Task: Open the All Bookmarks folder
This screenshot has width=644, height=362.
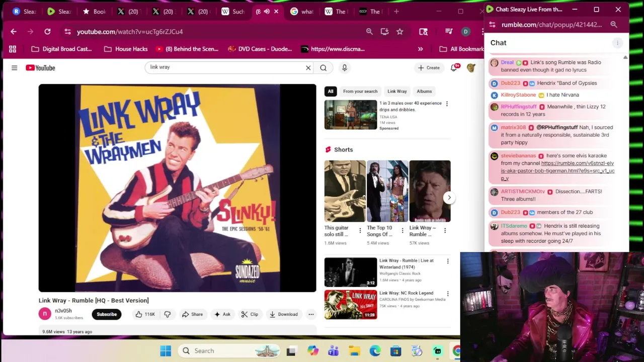Action: pyautogui.click(x=461, y=49)
